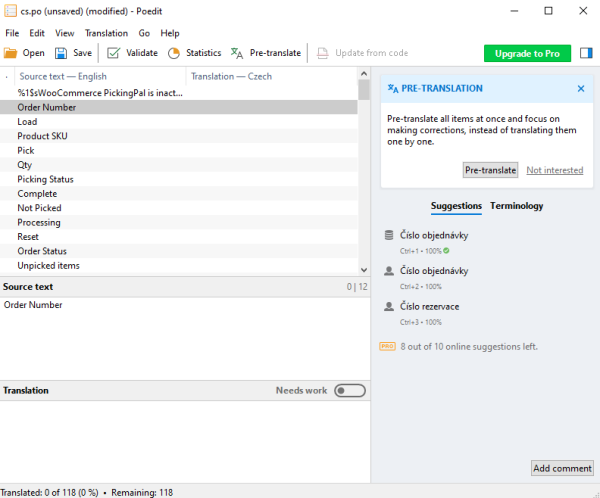Toggle the Needs work switch
600x498 pixels.
[349, 391]
